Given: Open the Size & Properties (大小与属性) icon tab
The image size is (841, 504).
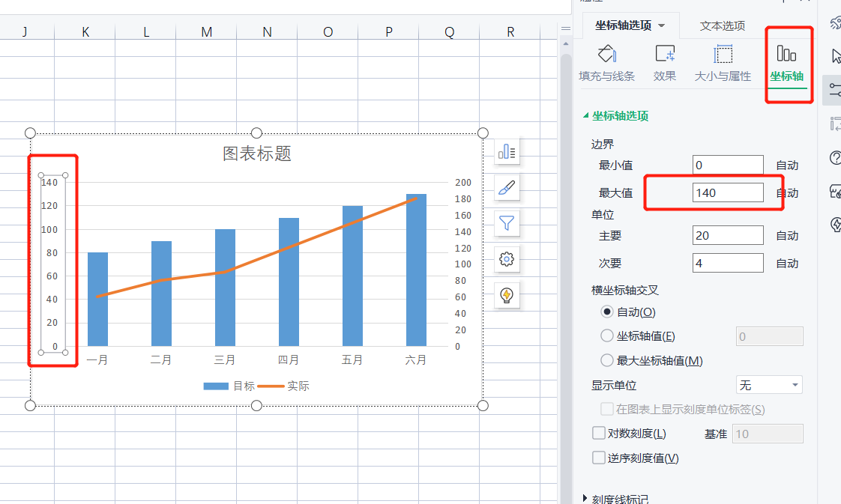Looking at the screenshot, I should click(723, 63).
